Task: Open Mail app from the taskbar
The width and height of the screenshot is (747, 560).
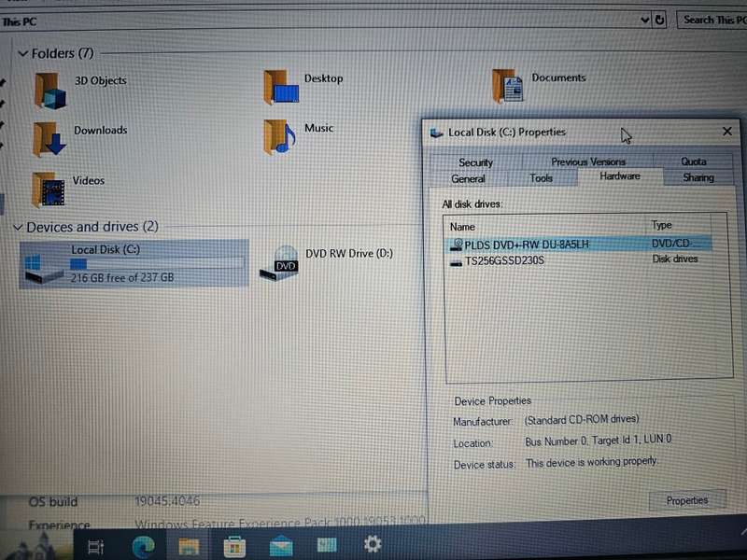Action: coord(281,546)
